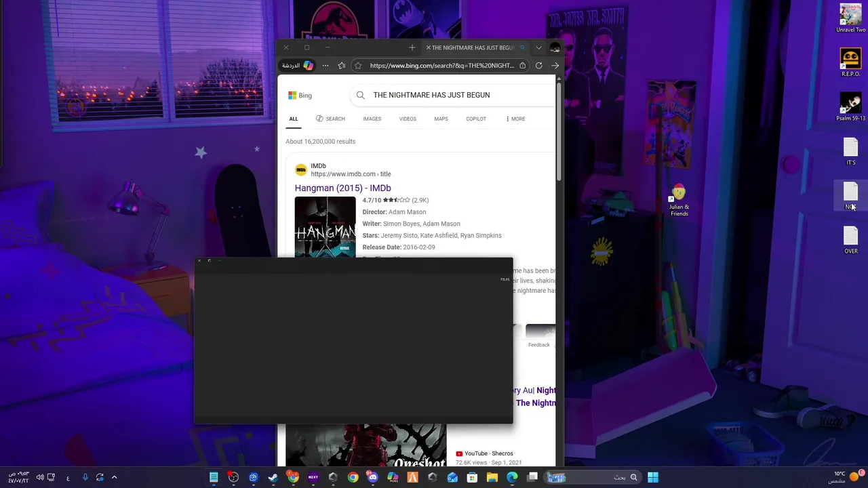Switch to the VIDEOS tab
The width and height of the screenshot is (868, 488).
408,119
